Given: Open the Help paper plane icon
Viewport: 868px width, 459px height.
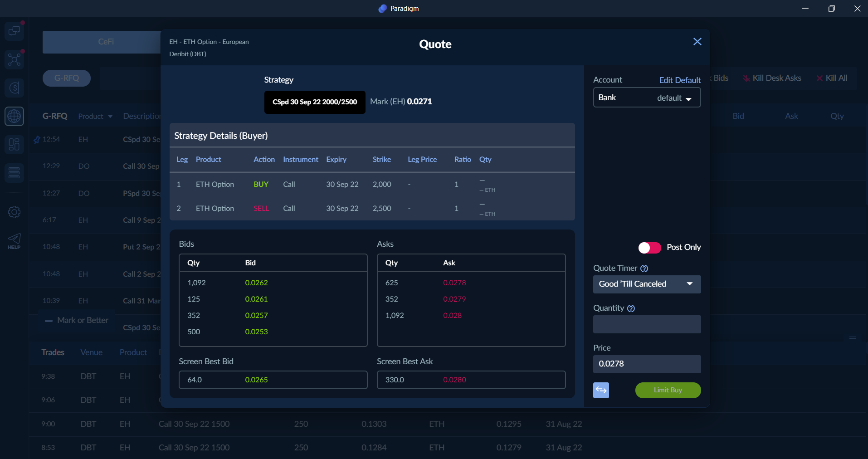Looking at the screenshot, I should pyautogui.click(x=14, y=240).
